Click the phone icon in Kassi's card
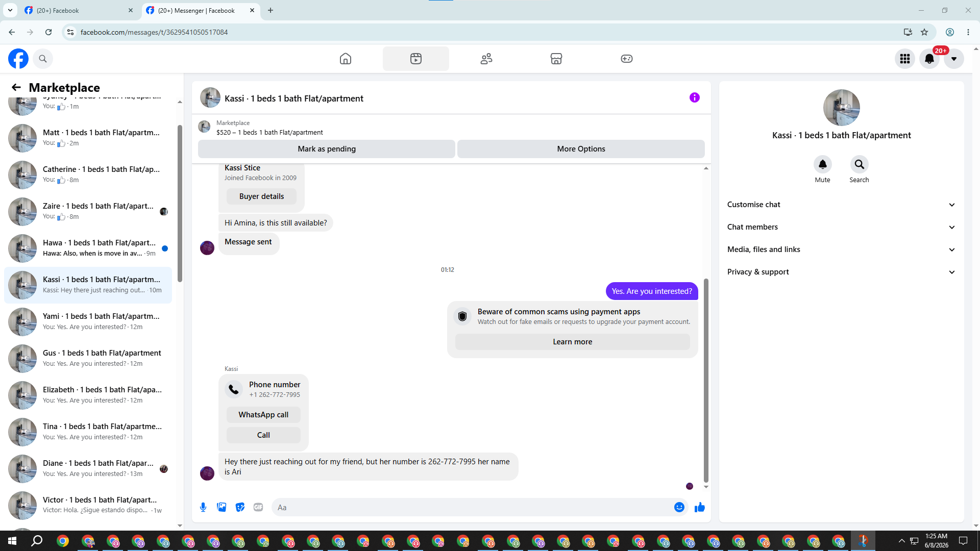 (x=234, y=389)
